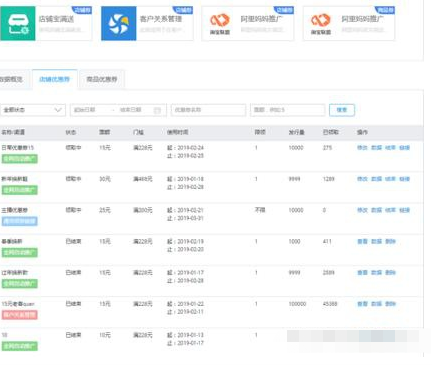
Task: Click the pink tag under 15元 quan coupon
Action: [x=20, y=315]
